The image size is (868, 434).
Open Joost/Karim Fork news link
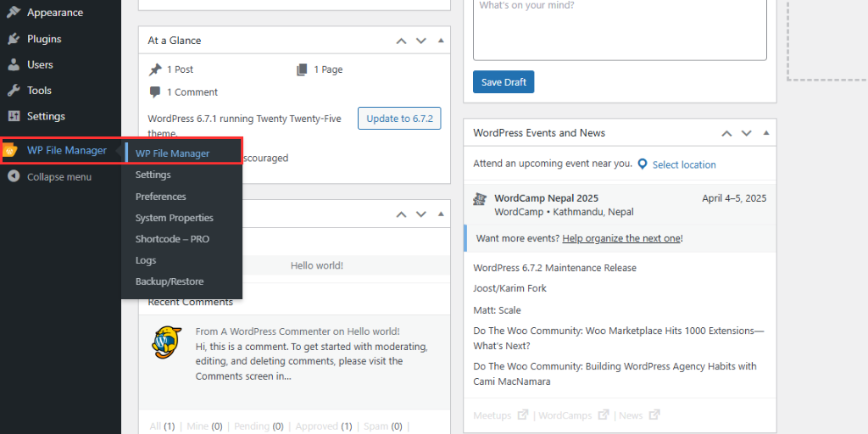tap(509, 288)
